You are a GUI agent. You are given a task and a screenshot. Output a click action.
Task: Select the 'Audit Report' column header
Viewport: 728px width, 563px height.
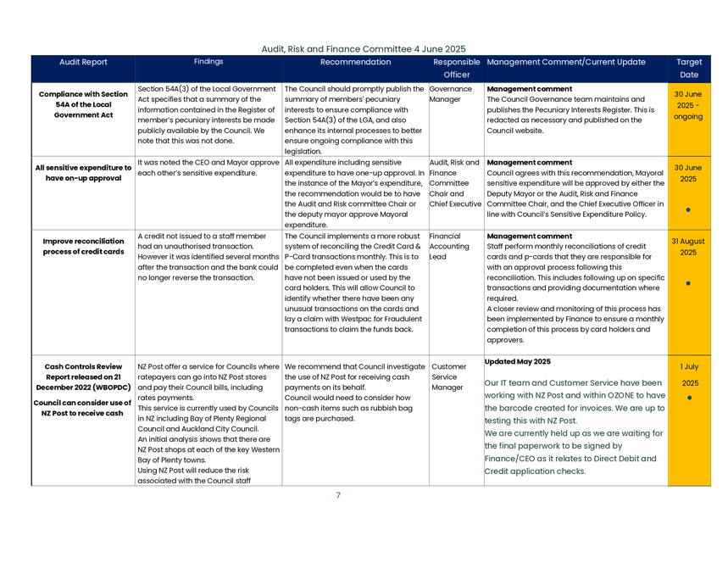click(83, 62)
